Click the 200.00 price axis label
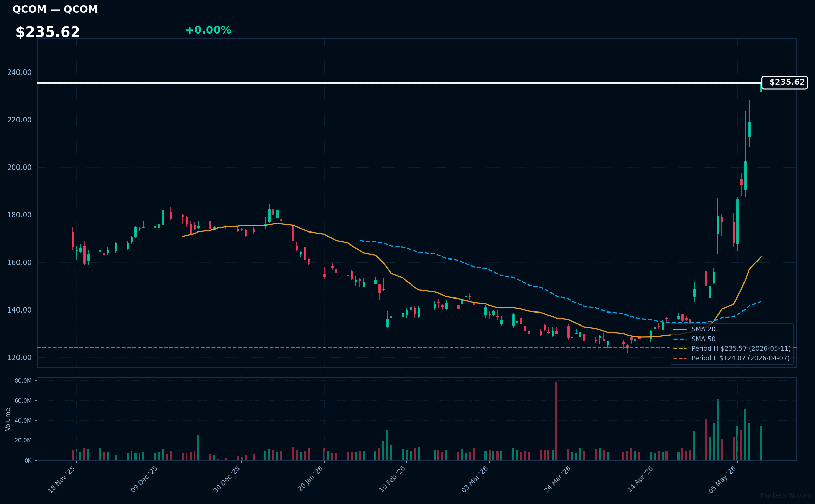The image size is (815, 504). (19, 167)
